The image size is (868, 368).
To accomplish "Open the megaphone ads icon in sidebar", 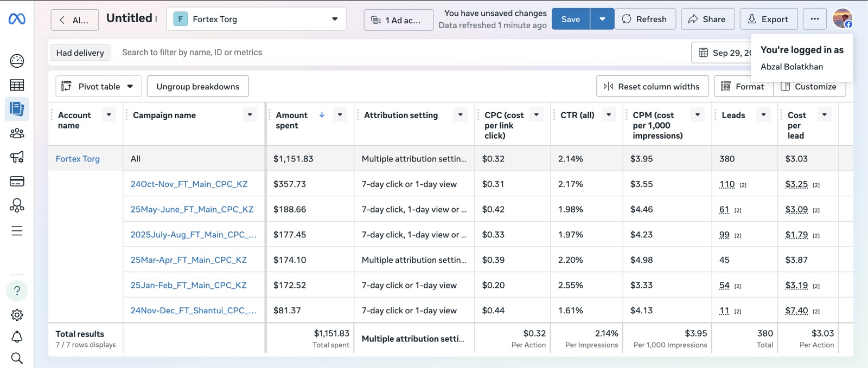I will pyautogui.click(x=17, y=157).
